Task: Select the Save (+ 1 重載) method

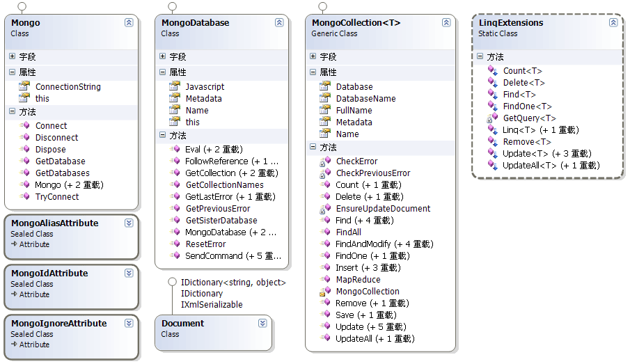Action: [366, 315]
